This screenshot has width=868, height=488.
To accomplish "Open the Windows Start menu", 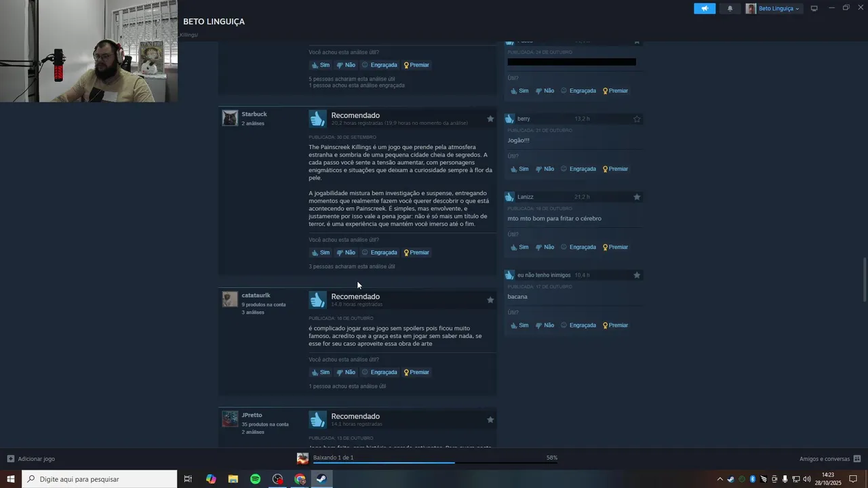I will (11, 479).
